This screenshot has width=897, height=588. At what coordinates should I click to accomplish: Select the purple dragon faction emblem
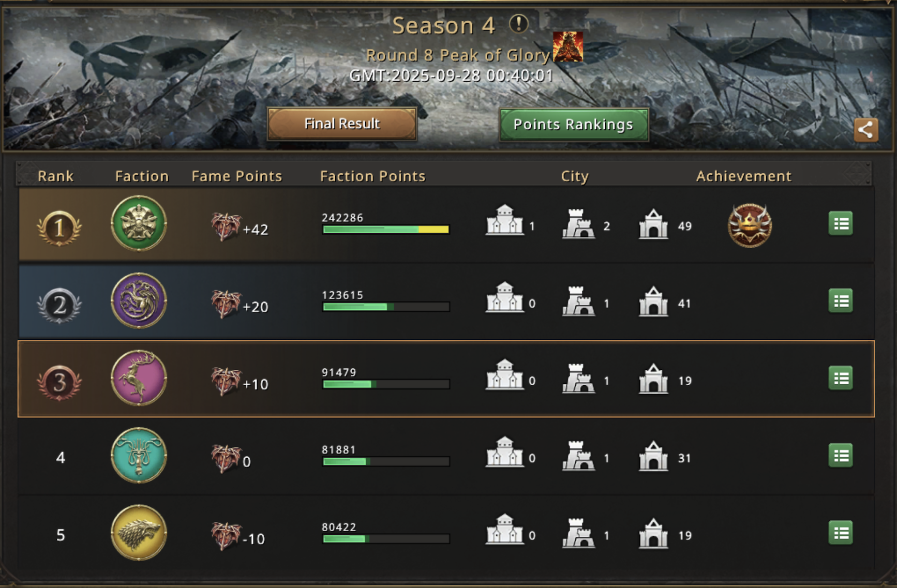coord(139,301)
